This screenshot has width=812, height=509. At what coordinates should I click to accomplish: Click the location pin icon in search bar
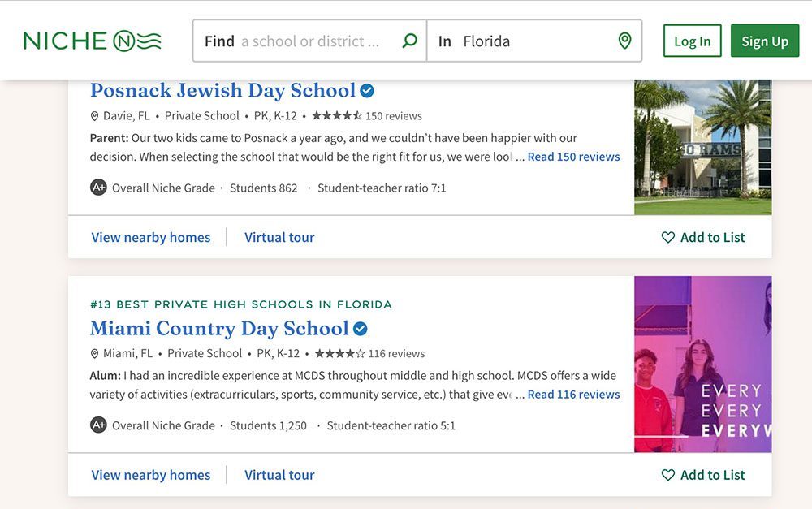624,41
